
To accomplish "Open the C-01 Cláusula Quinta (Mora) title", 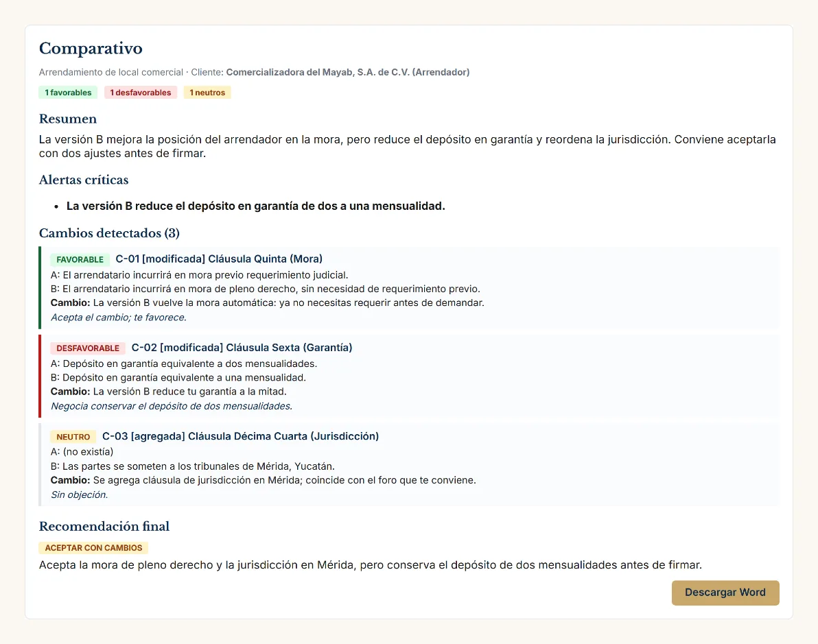I will point(219,259).
